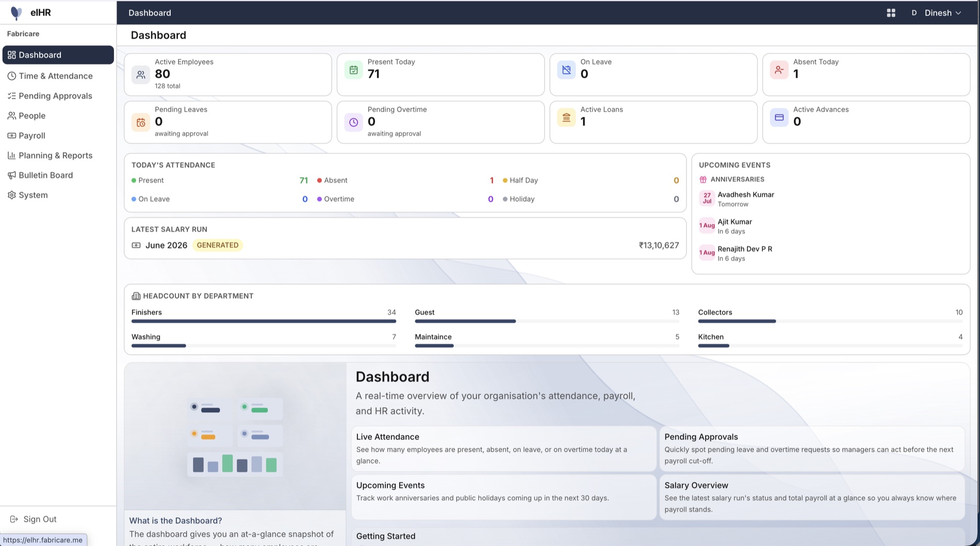Click the dashboard illustration thumbnail
The width and height of the screenshot is (980, 546).
pos(235,437)
